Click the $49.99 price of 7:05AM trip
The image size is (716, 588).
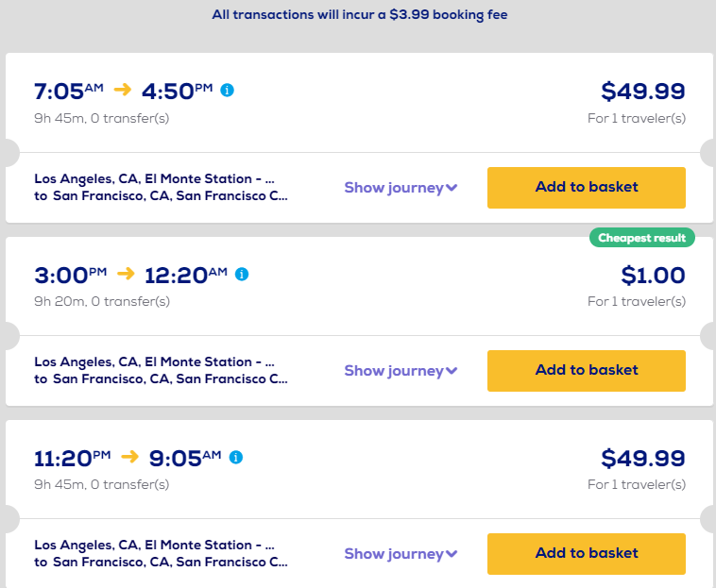643,92
